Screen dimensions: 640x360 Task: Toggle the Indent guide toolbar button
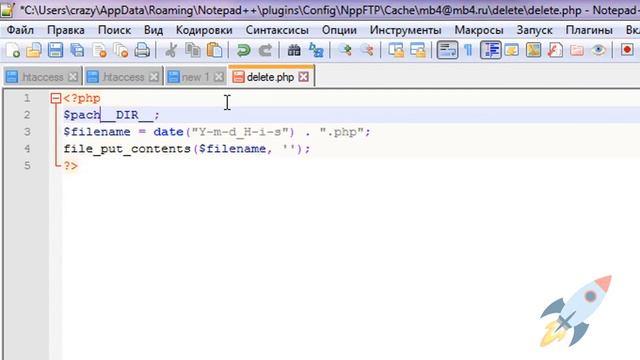490,50
